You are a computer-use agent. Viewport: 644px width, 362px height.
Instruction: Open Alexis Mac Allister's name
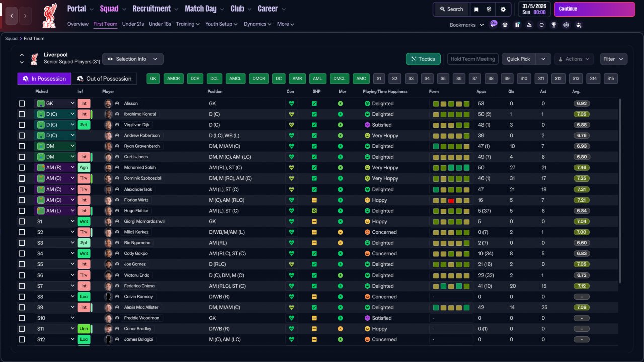[x=141, y=307]
